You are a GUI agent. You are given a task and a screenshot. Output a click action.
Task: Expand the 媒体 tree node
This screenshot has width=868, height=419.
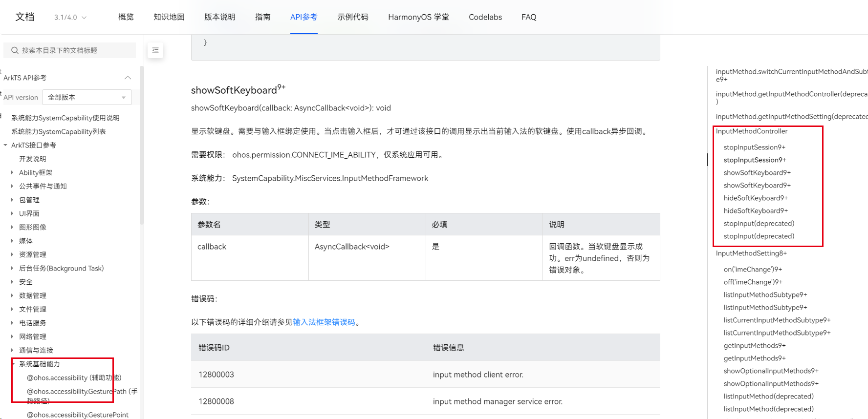click(x=12, y=241)
